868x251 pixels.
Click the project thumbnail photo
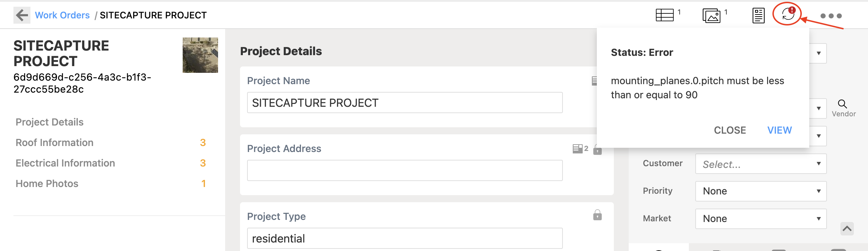pos(200,55)
